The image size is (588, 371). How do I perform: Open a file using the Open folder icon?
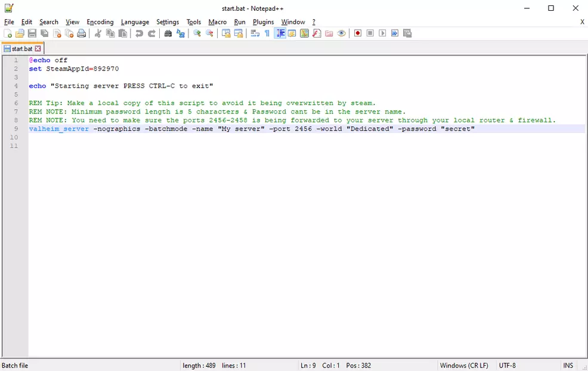20,33
